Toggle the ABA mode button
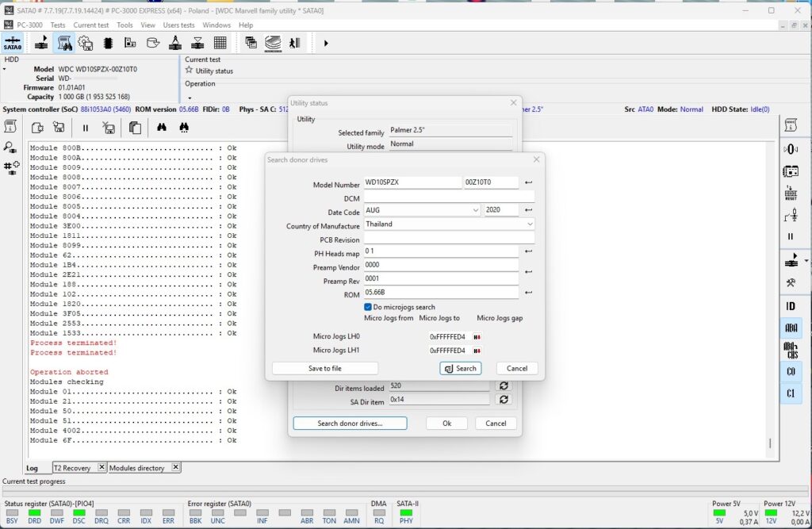The height and width of the screenshot is (529, 812). (x=791, y=328)
